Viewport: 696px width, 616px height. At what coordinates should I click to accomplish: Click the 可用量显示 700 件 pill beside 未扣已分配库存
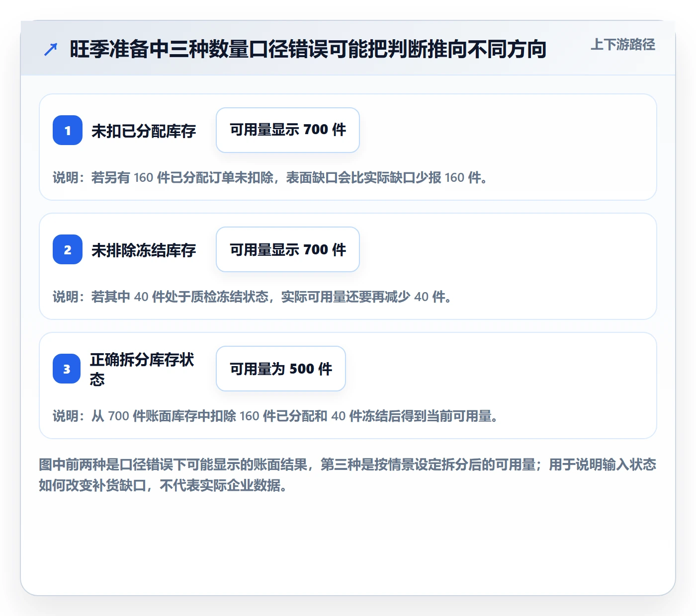(x=288, y=130)
